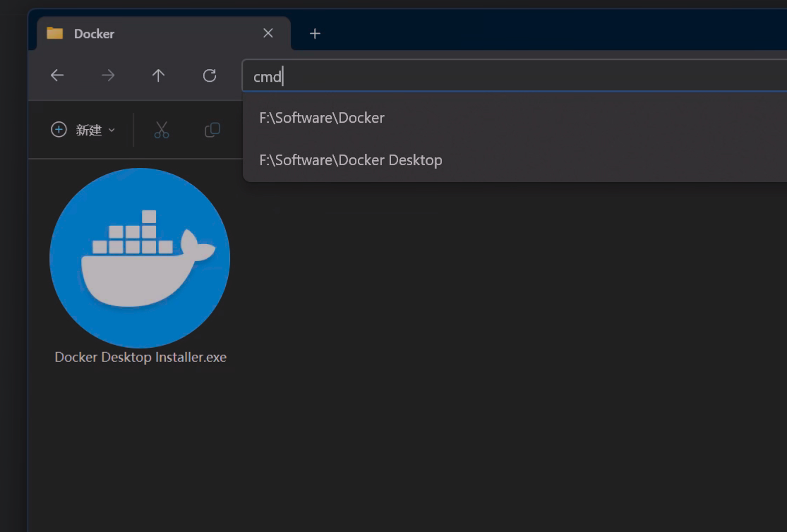Click the folder icon on Docker tab
787x532 pixels.
pos(54,33)
